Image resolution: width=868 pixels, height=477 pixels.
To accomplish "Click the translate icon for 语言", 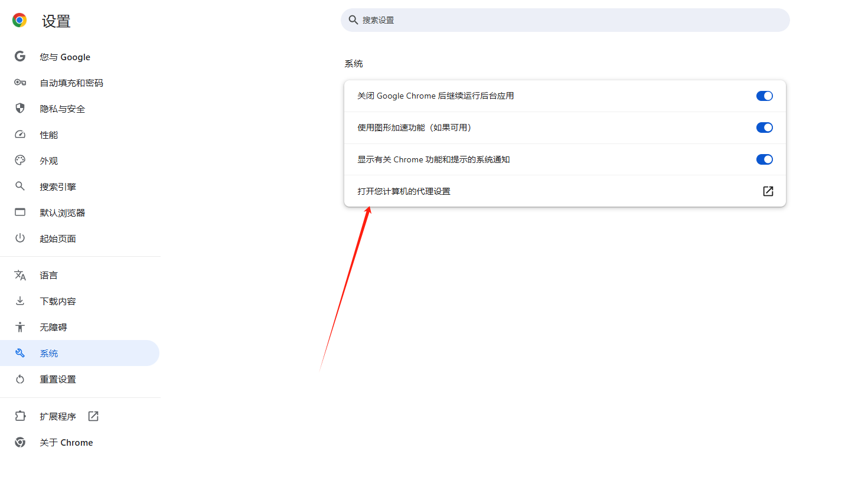I will pyautogui.click(x=20, y=275).
